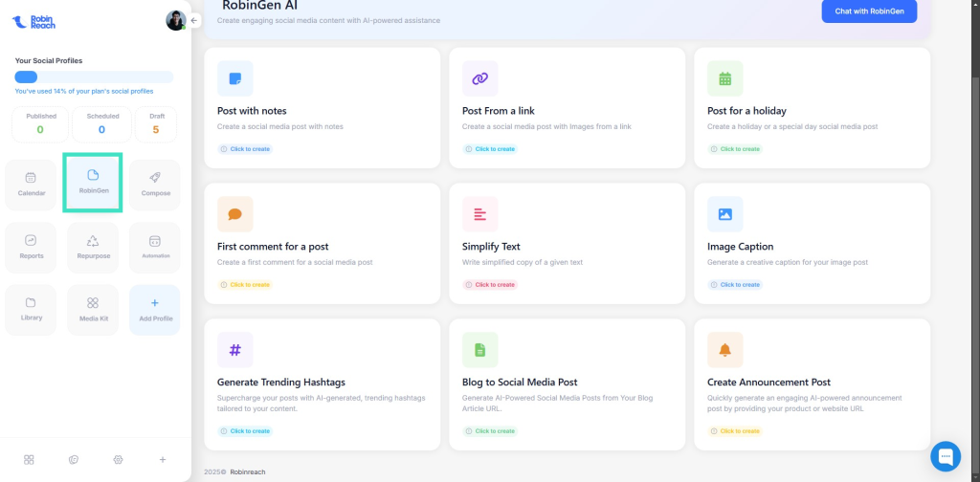Select the Post From a link title
This screenshot has width=980, height=482.
pos(498,111)
